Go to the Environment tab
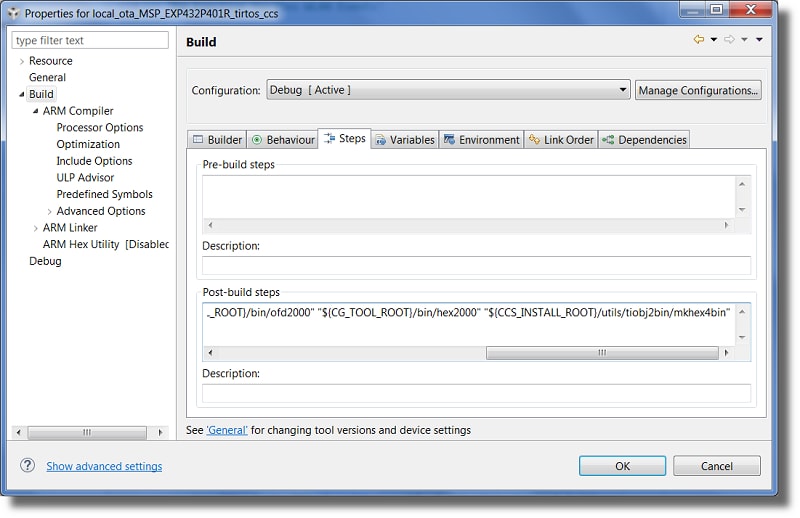The image size is (800, 518). pyautogui.click(x=481, y=139)
